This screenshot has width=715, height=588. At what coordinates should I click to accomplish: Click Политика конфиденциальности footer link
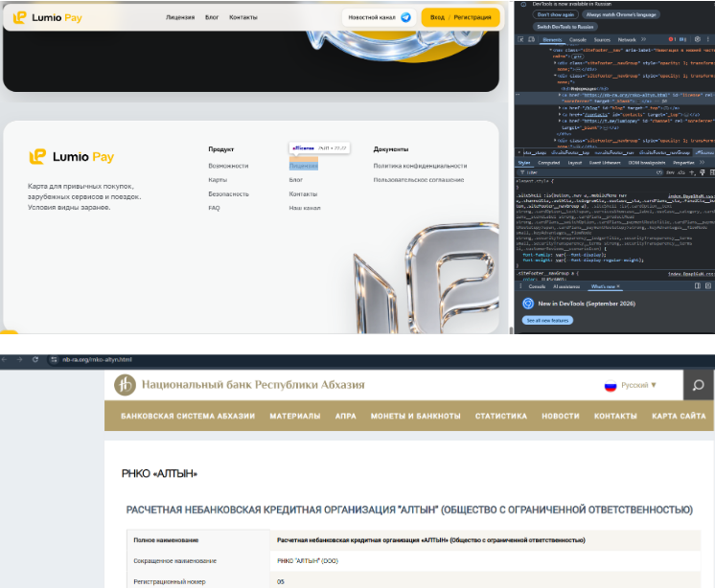point(420,166)
